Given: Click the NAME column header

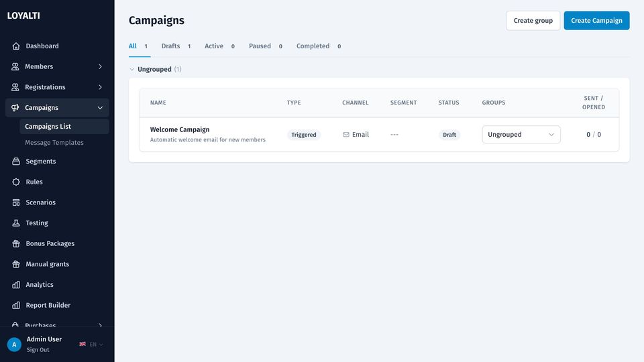Looking at the screenshot, I should 158,103.
